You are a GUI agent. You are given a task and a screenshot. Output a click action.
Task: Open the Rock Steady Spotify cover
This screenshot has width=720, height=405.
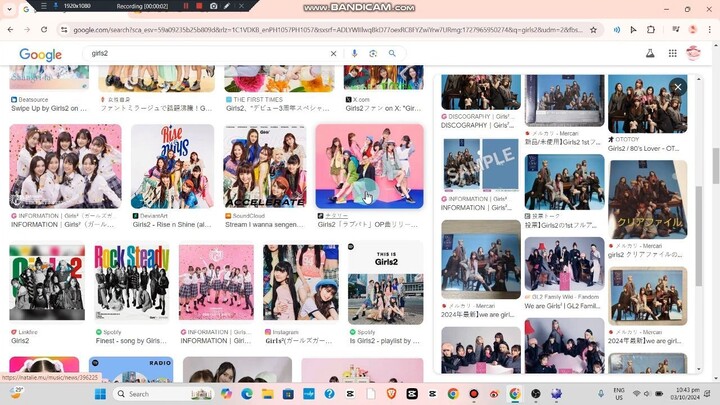pyautogui.click(x=132, y=283)
